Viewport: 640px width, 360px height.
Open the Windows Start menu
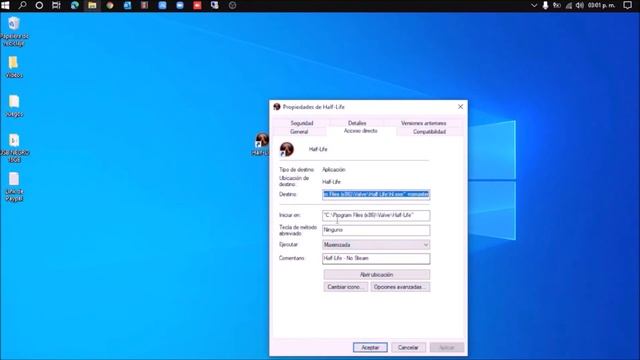coord(5,5)
